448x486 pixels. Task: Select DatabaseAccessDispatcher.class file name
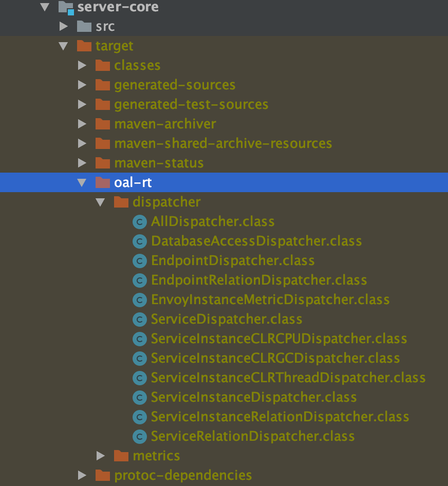pyautogui.click(x=256, y=241)
